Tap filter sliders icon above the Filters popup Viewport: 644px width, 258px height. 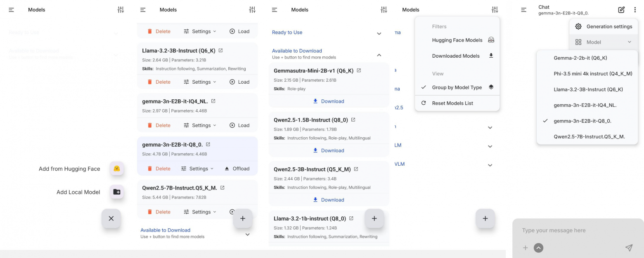coord(495,10)
